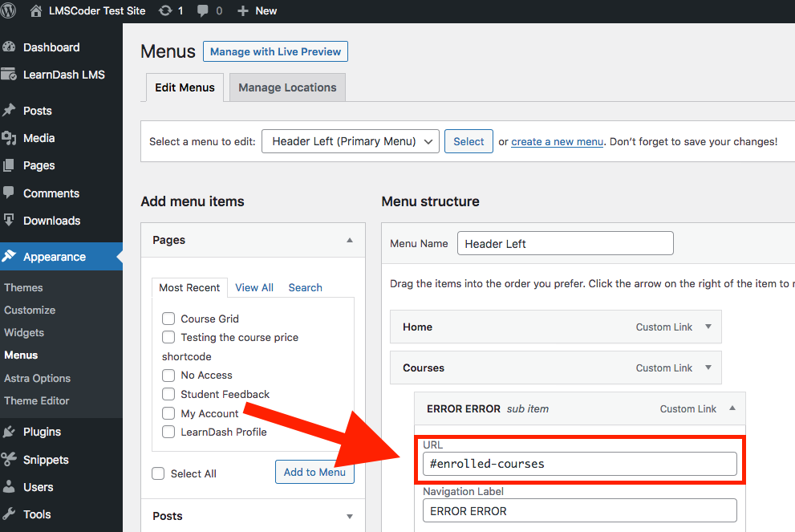Click the WordPress logo icon
The width and height of the screenshot is (795, 532).
point(9,10)
